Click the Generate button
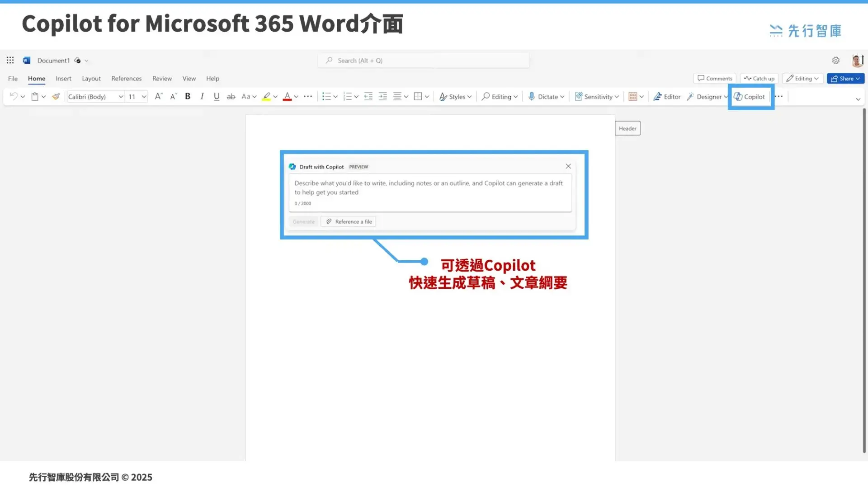 click(x=303, y=221)
